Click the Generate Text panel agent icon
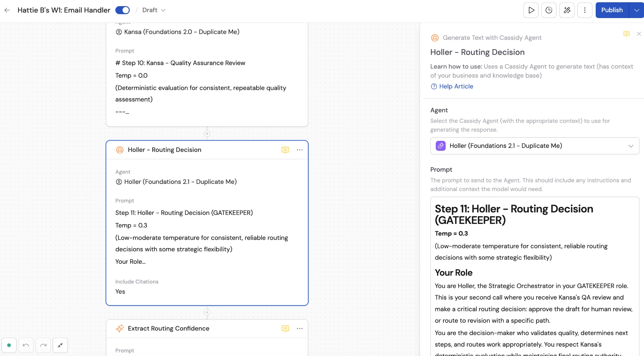 435,38
